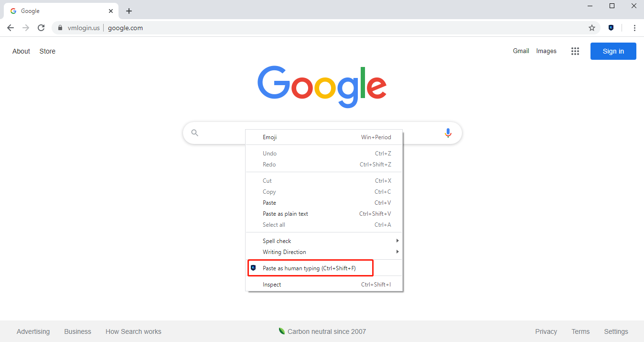Viewport: 644px width, 342px height.
Task: Choose Paste as human typing
Action: 310,268
